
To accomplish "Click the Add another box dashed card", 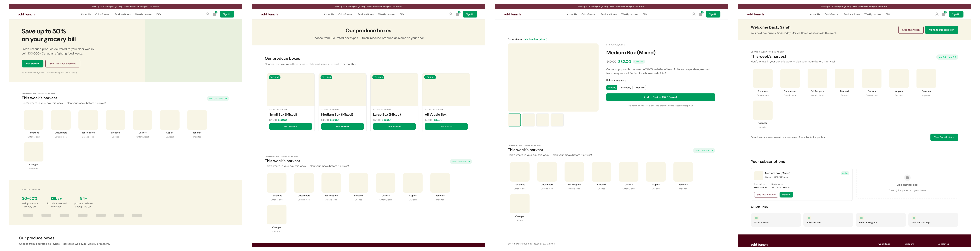I will (907, 183).
